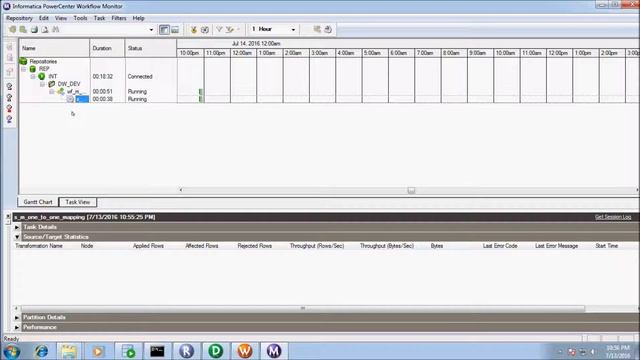
Task: Click the green workflow bar in Gantt chart
Action: pyautogui.click(x=200, y=92)
